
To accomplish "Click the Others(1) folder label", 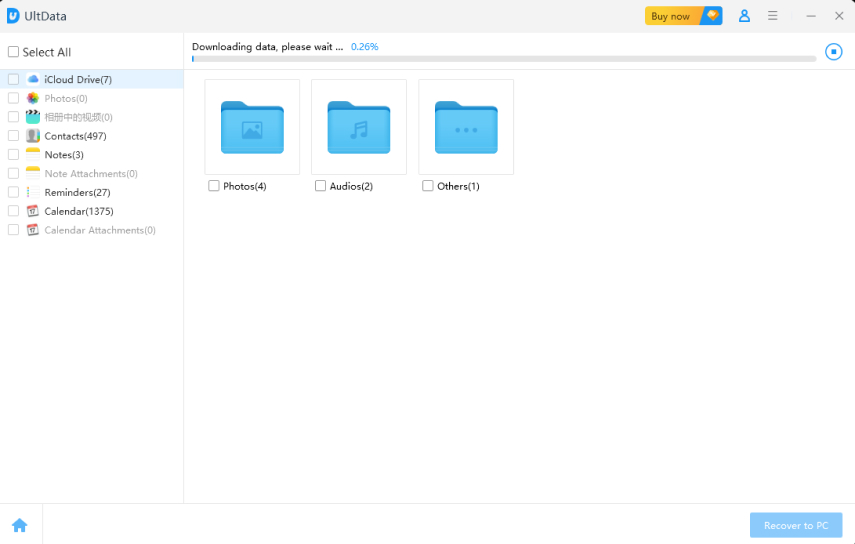I will coord(458,186).
